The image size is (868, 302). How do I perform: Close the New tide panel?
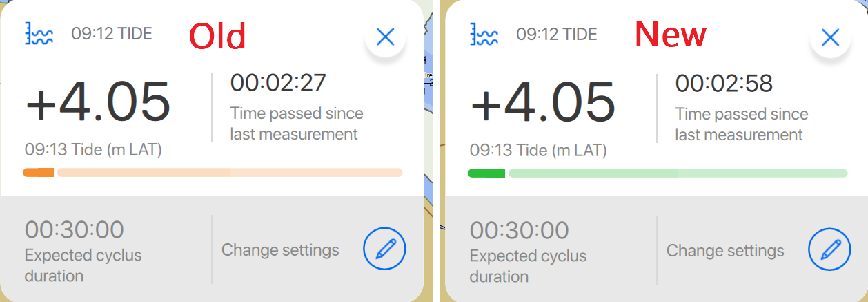(830, 37)
